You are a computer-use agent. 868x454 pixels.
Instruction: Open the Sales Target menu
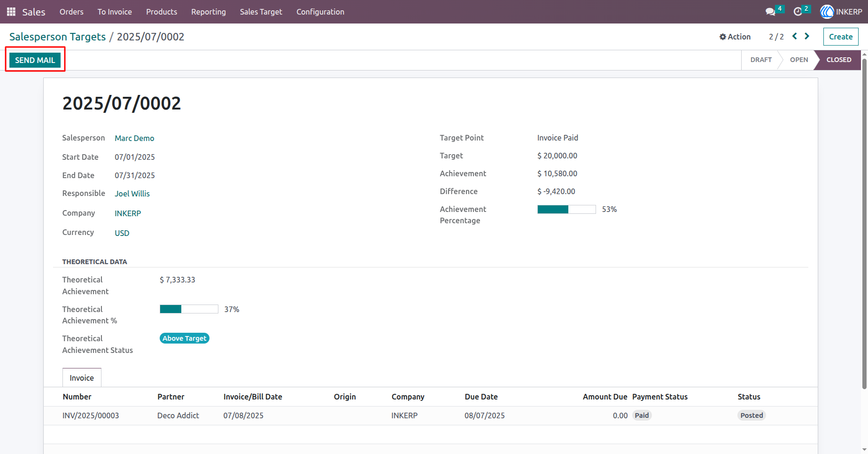coord(261,12)
